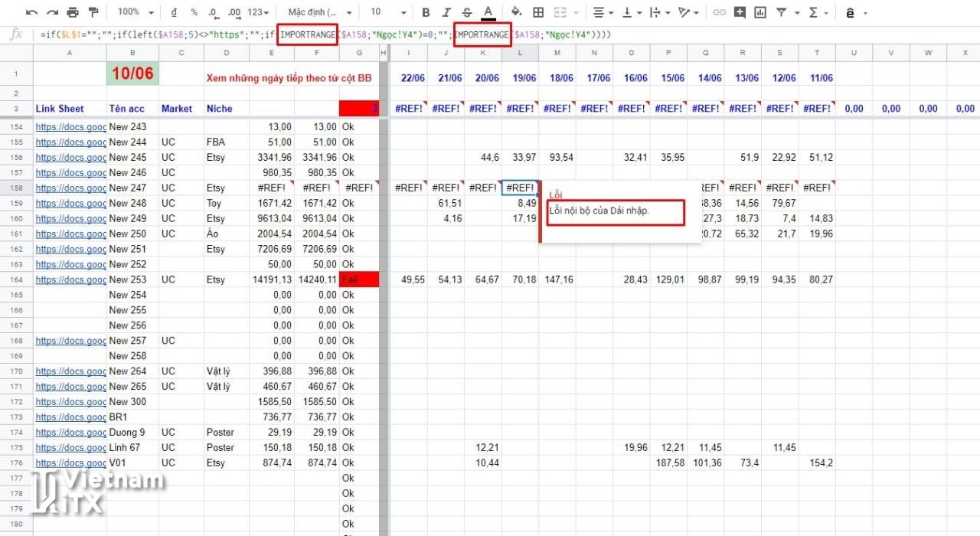Open the vertical align dropdown

tap(632, 12)
